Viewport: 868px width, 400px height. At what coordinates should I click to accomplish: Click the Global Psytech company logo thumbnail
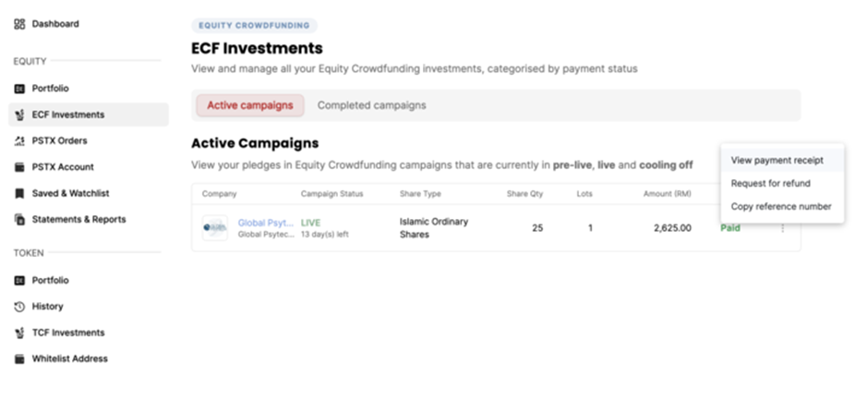[x=215, y=227]
